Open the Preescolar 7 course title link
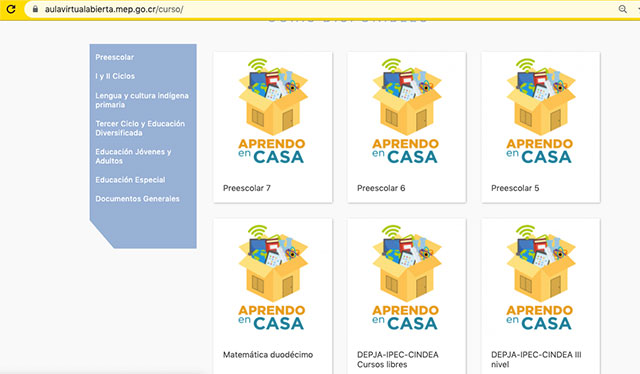The image size is (640, 374). [x=247, y=188]
